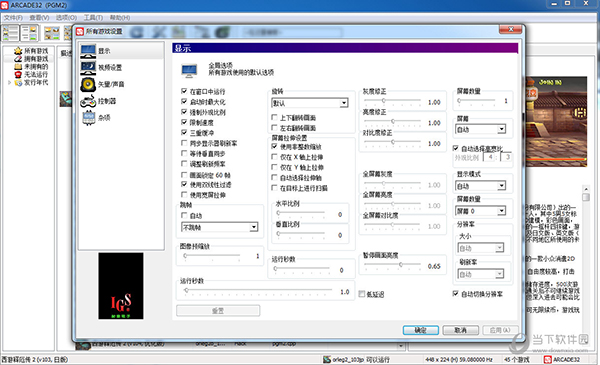Screen dimensions: 600x365
Task: Click the 重置 reset button
Action: 218,310
